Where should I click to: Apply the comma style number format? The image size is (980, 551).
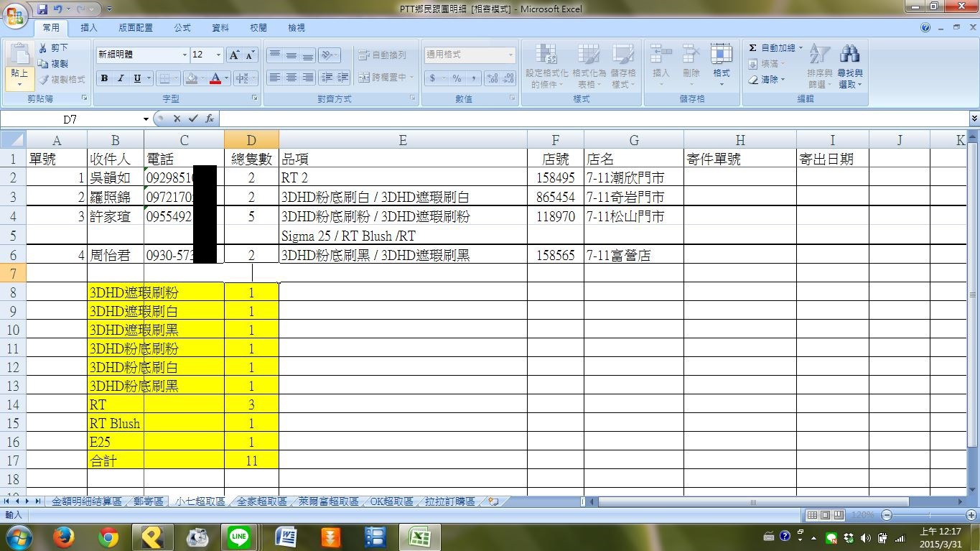click(x=472, y=78)
